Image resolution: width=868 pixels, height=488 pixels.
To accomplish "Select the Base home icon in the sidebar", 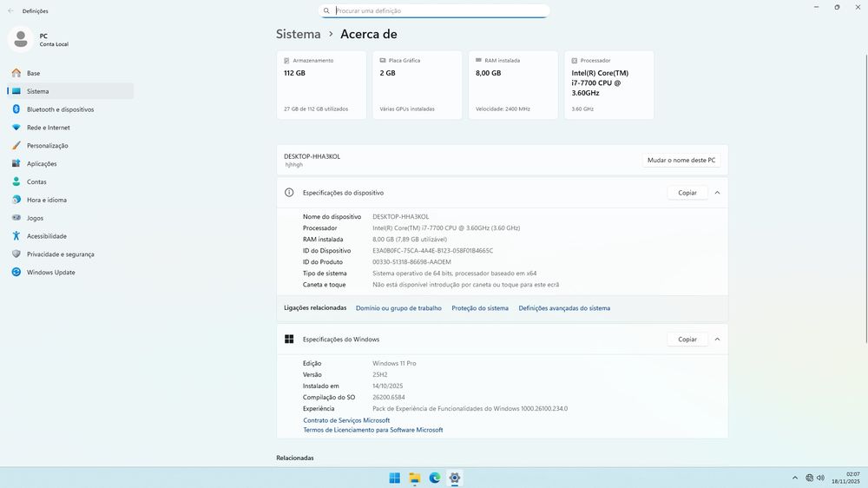I will (16, 73).
